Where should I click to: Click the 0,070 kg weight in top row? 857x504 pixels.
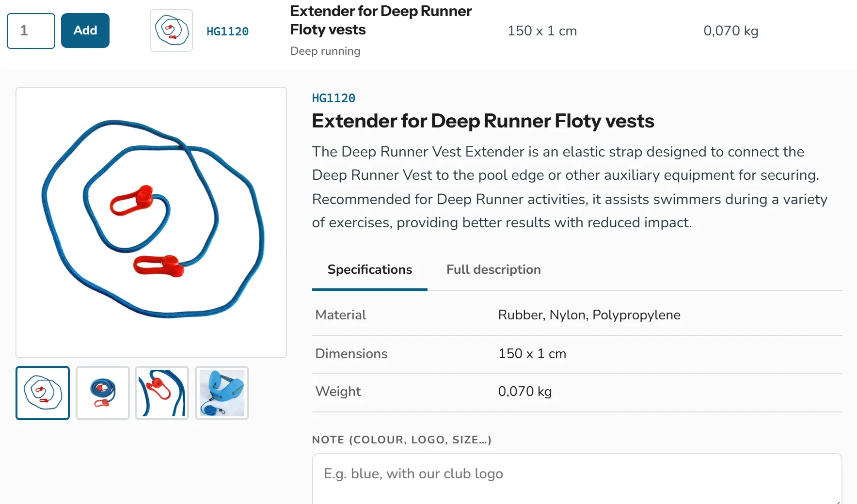[730, 31]
